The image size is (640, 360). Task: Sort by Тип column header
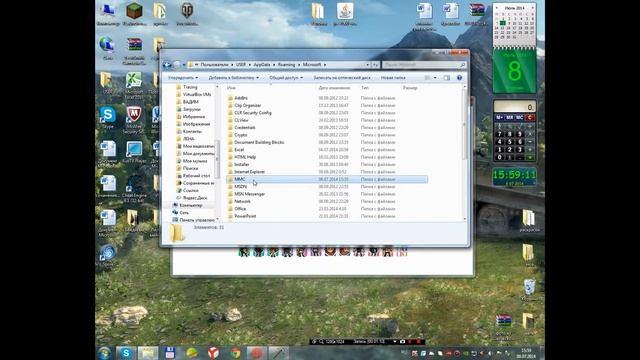(x=364, y=88)
